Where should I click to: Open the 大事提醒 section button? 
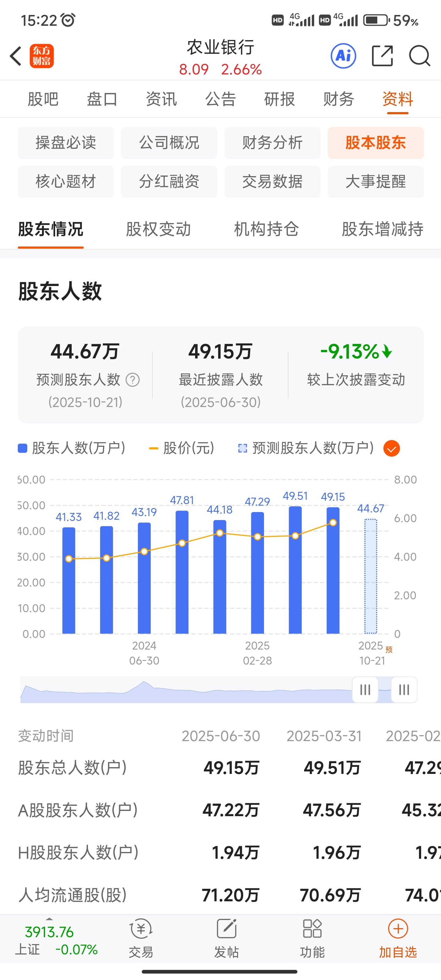pyautogui.click(x=375, y=182)
